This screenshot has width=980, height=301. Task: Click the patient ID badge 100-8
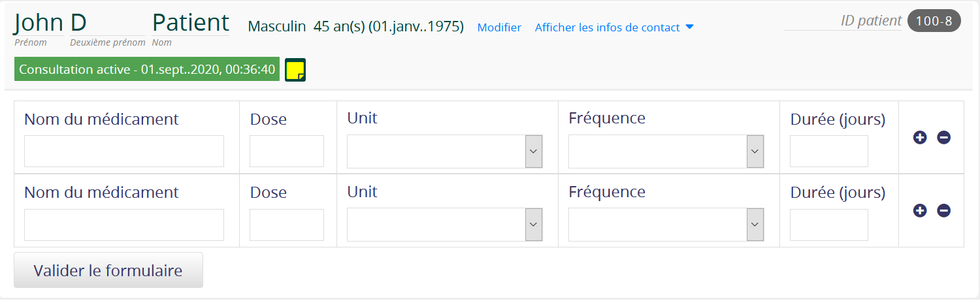934,21
